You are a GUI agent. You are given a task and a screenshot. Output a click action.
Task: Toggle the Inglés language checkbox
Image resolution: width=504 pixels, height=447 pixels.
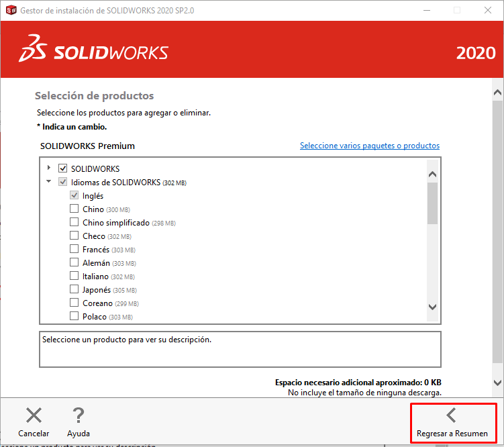pos(74,195)
